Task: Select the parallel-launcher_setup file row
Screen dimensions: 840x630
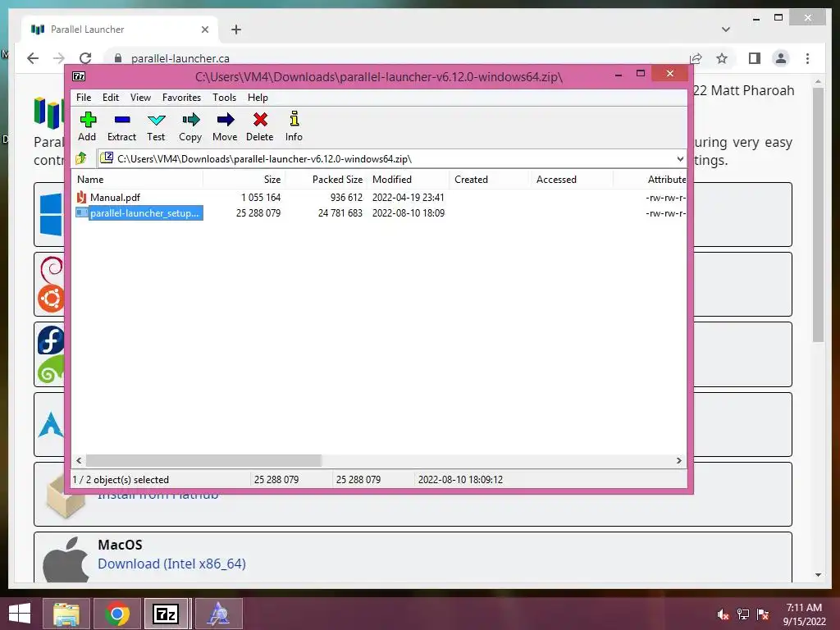Action: [x=379, y=213]
